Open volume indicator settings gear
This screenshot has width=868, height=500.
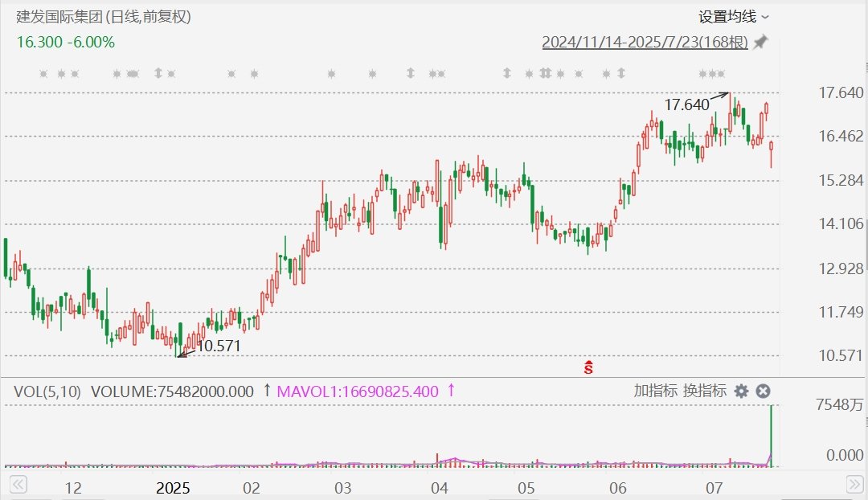(x=741, y=391)
